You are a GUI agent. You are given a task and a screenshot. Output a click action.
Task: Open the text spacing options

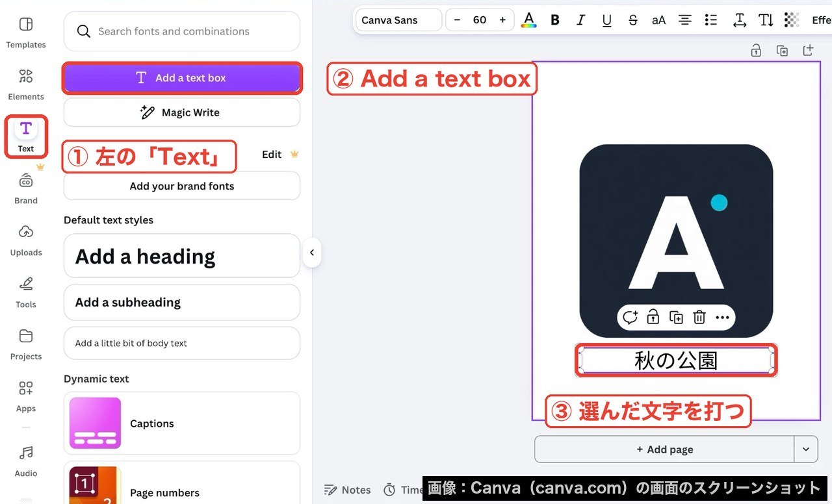(x=740, y=20)
